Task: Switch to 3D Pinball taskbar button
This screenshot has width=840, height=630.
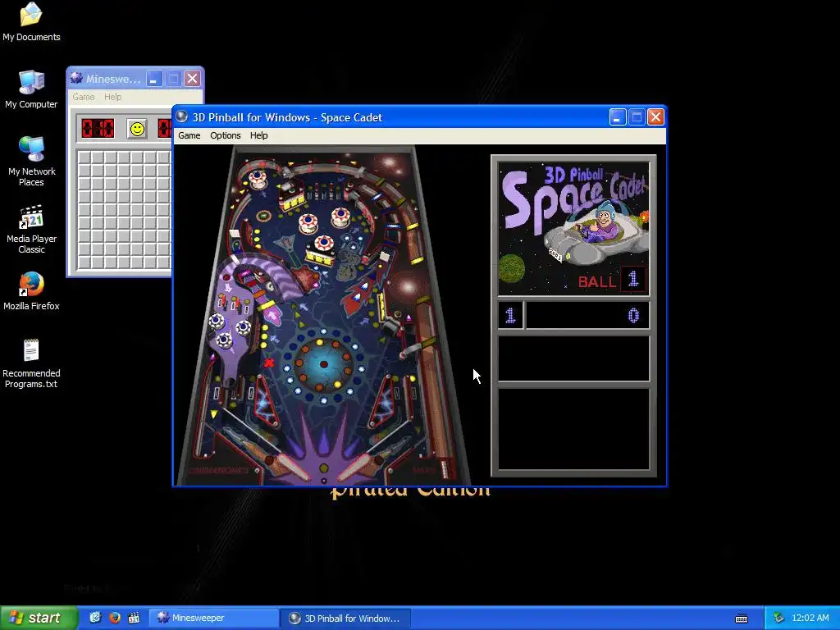Action: tap(346, 619)
